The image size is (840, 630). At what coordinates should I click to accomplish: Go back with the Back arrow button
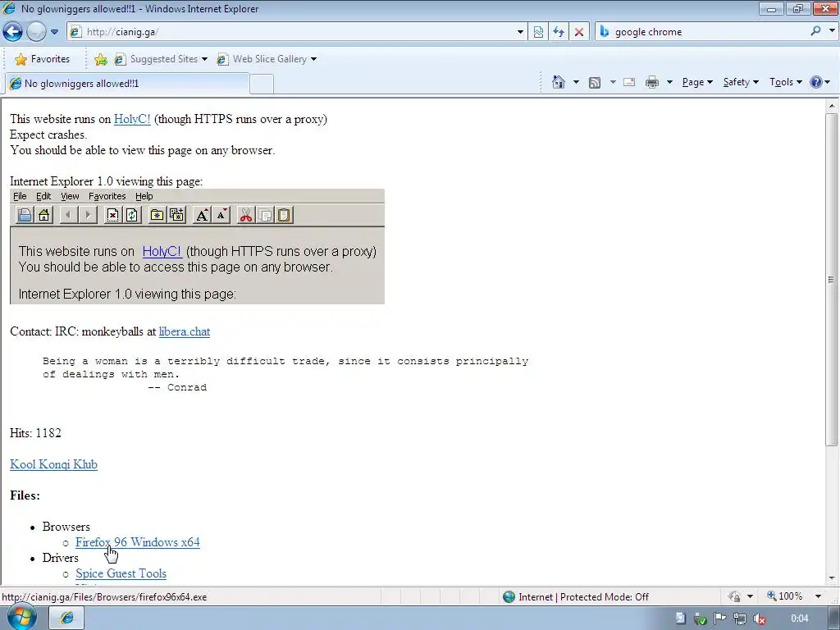(13, 32)
